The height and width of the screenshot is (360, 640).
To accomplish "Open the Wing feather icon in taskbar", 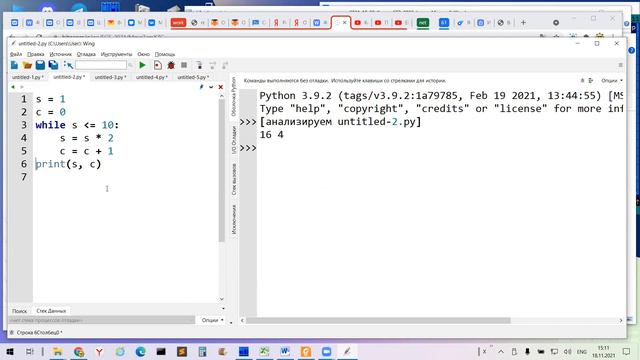I will tap(347, 351).
